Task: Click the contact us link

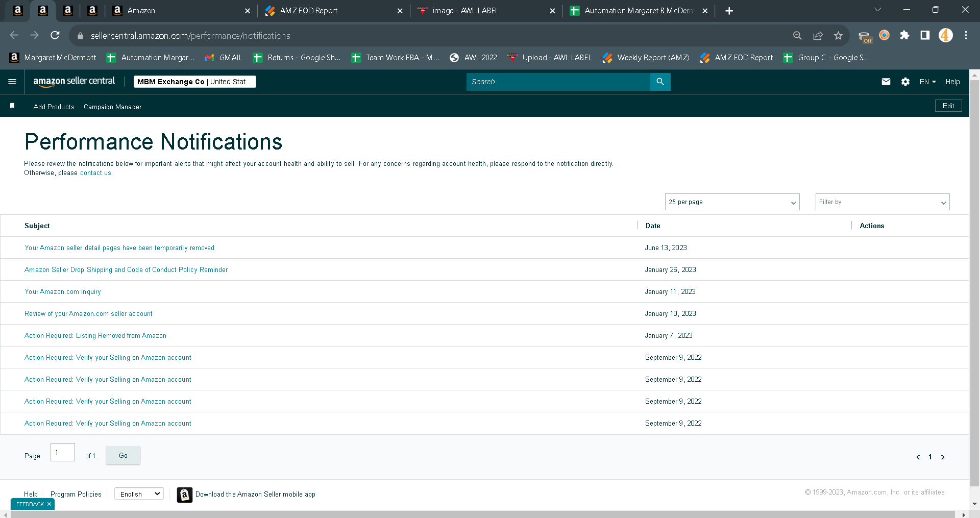Action: tap(95, 173)
